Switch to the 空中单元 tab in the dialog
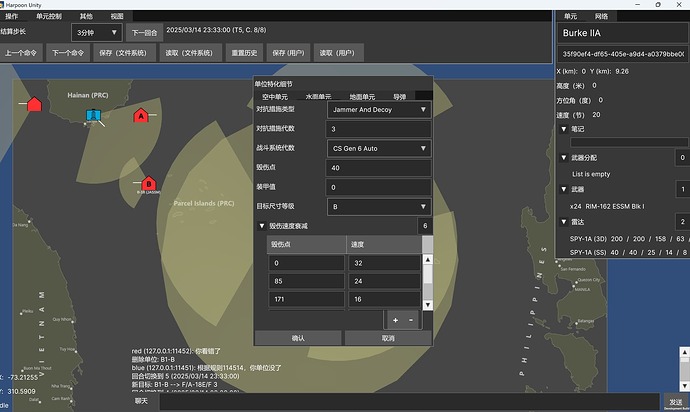The height and width of the screenshot is (412, 690). [x=275, y=96]
